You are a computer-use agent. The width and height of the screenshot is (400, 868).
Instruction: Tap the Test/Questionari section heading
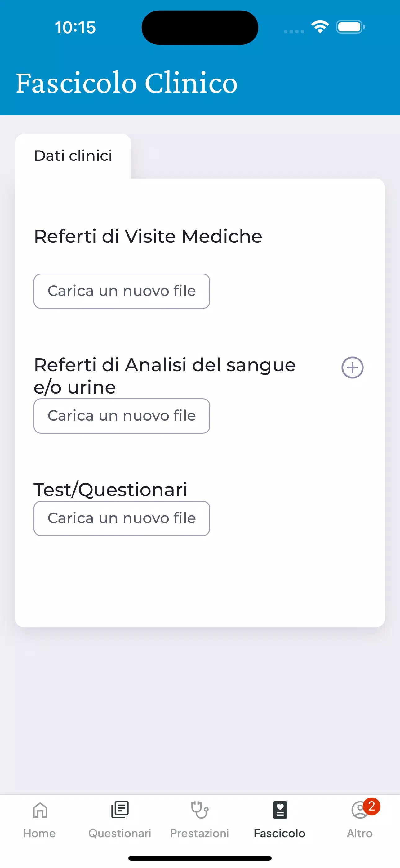pos(110,490)
